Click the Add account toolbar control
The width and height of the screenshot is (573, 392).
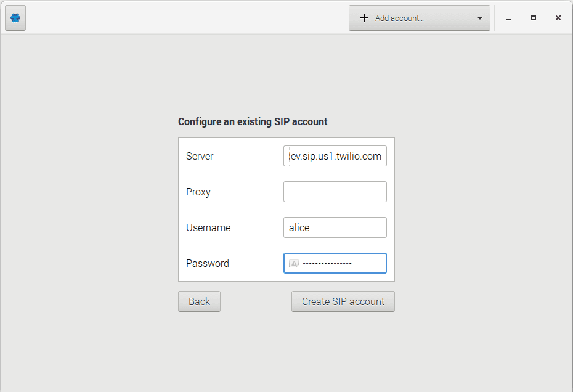(x=419, y=18)
